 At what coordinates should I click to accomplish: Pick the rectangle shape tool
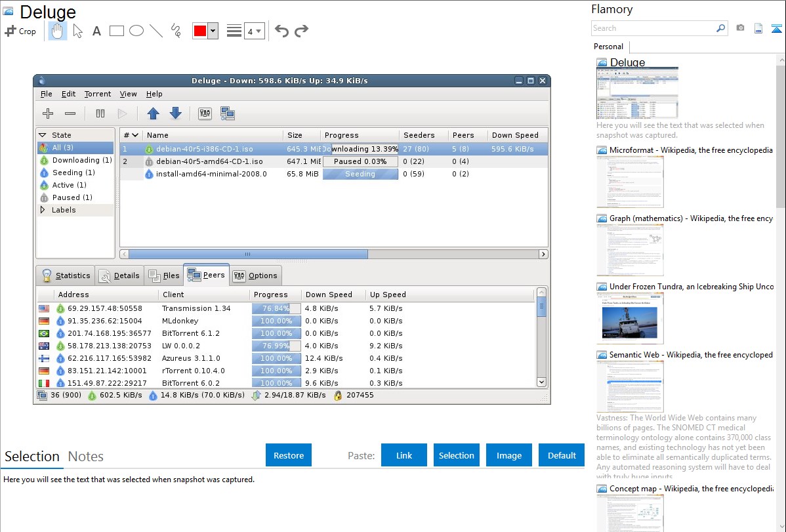(116, 31)
